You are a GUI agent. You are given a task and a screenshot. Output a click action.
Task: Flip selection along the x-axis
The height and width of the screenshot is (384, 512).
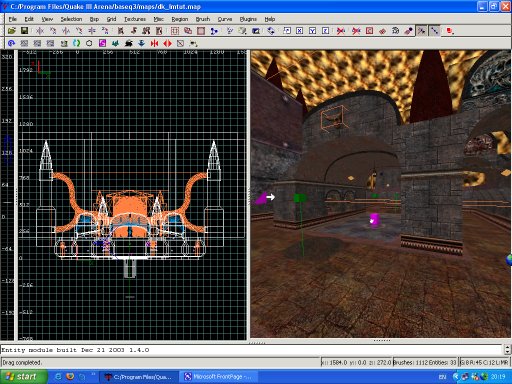click(40, 31)
